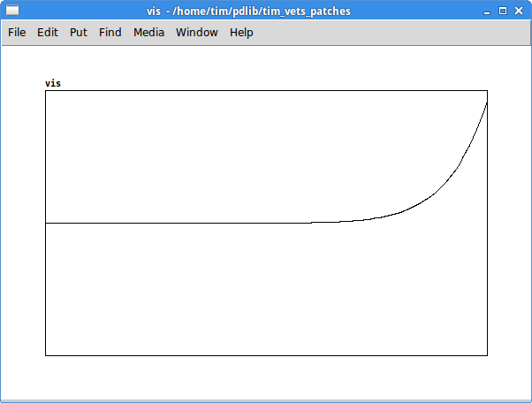Open the File menu
532x403 pixels.
pyautogui.click(x=17, y=33)
